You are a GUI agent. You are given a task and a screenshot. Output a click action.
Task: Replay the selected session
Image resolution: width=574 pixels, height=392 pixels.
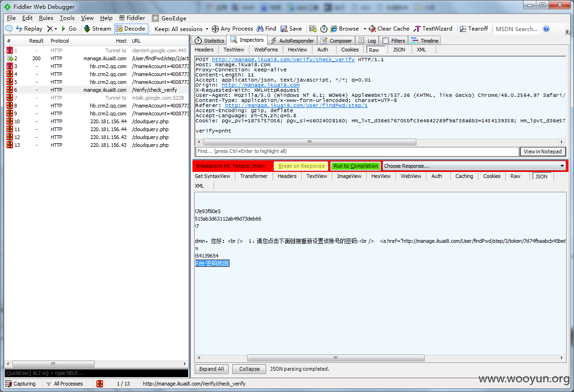pyautogui.click(x=29, y=29)
